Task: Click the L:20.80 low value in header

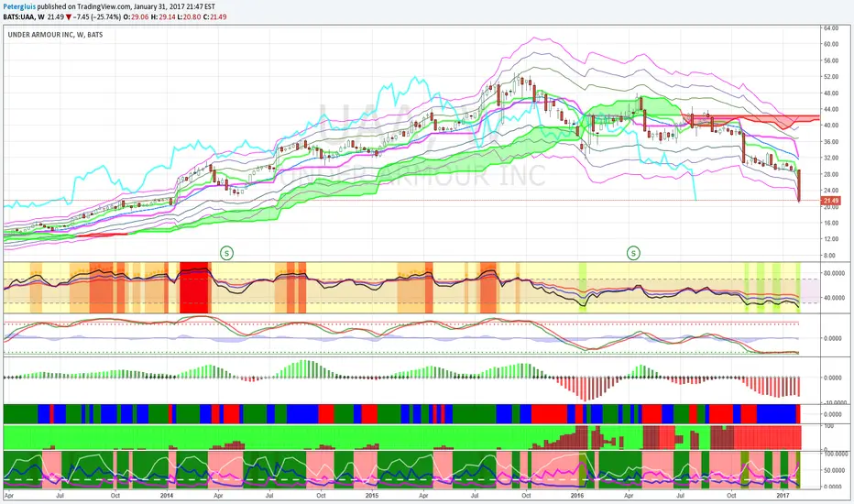Action: point(189,16)
